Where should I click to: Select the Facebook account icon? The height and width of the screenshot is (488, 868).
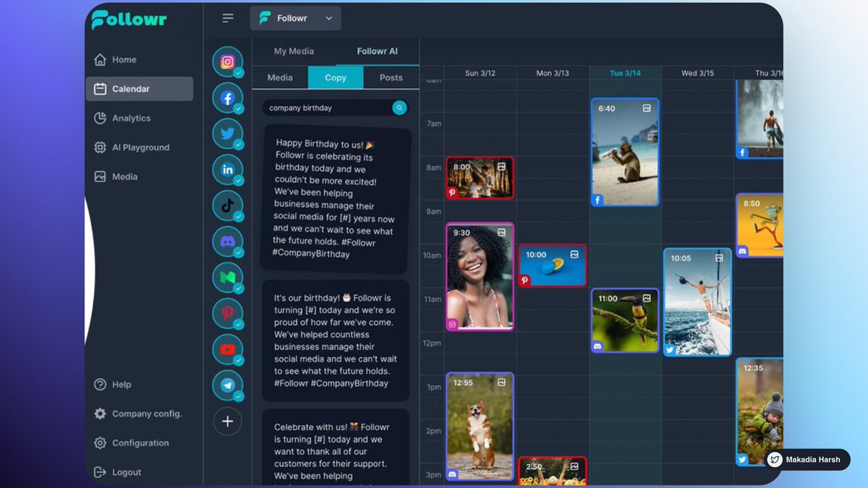(227, 98)
